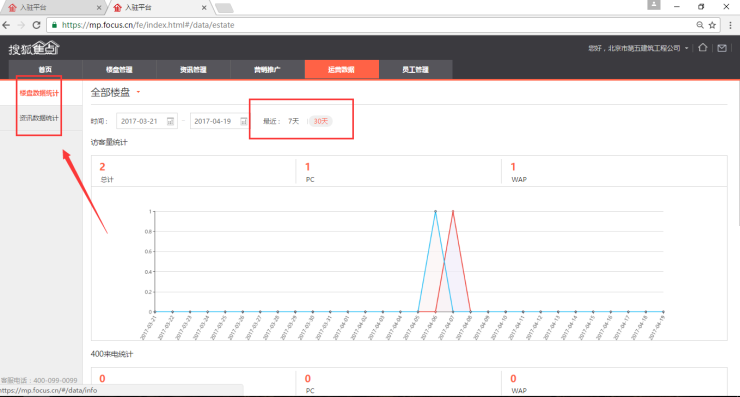This screenshot has height=397, width=740.
Task: Choose the recent 30天 range
Action: [x=320, y=121]
